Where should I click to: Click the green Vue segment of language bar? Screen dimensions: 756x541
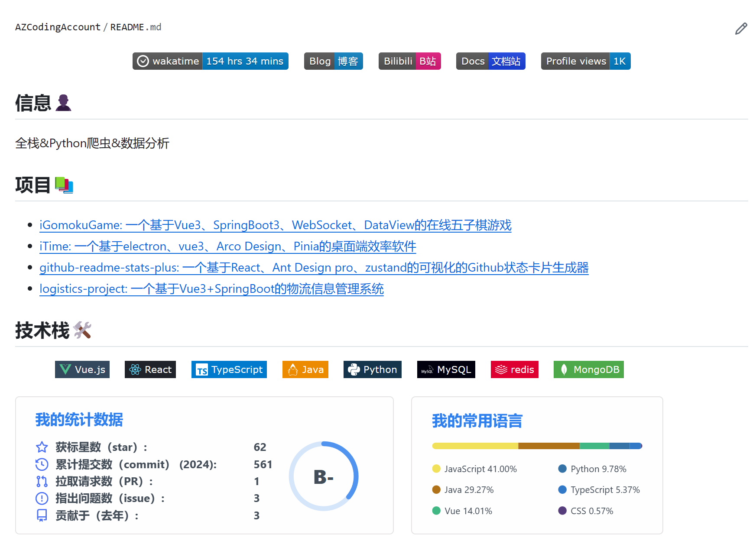[x=594, y=446]
